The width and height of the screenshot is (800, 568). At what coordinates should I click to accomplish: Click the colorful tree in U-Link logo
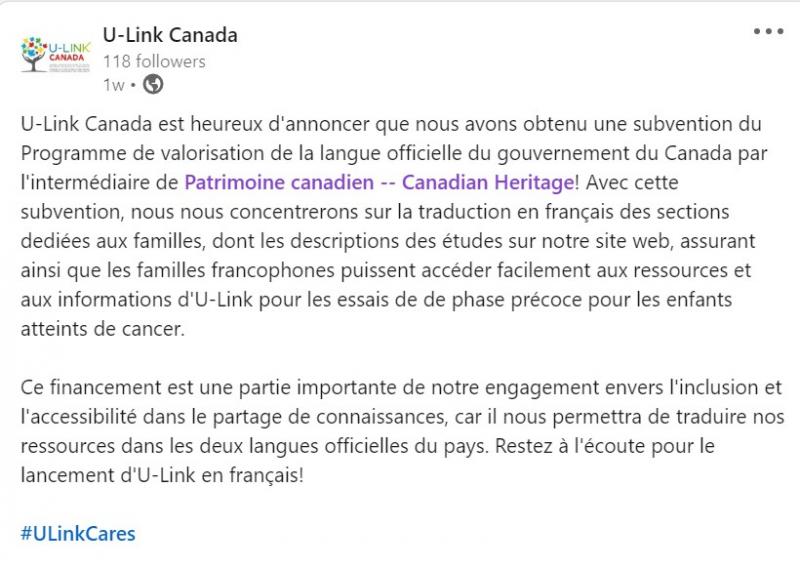(x=34, y=54)
